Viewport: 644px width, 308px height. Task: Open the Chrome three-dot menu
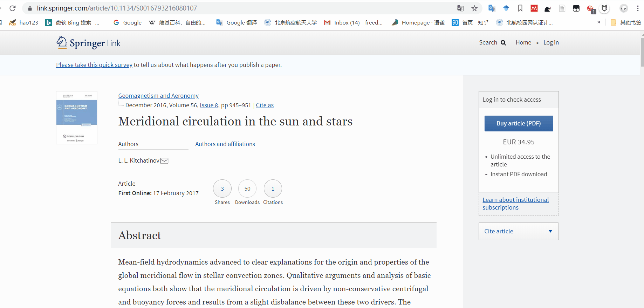pyautogui.click(x=638, y=8)
